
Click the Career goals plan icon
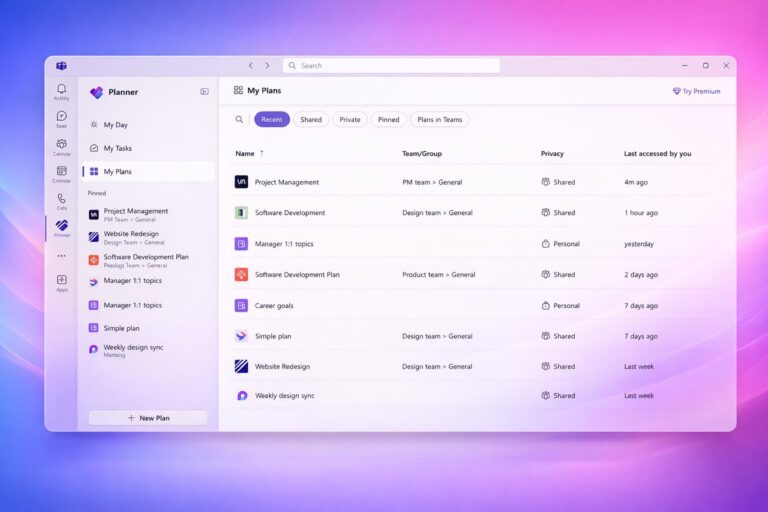[x=241, y=305]
